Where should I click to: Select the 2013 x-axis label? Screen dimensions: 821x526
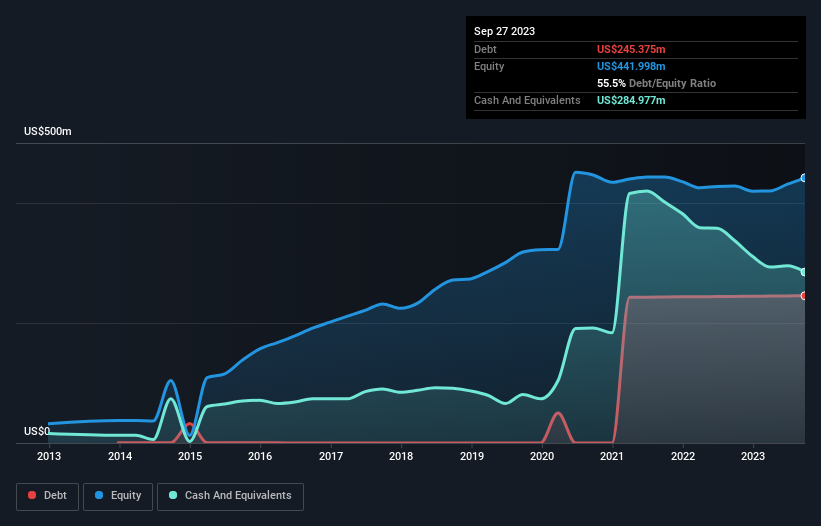click(x=49, y=456)
